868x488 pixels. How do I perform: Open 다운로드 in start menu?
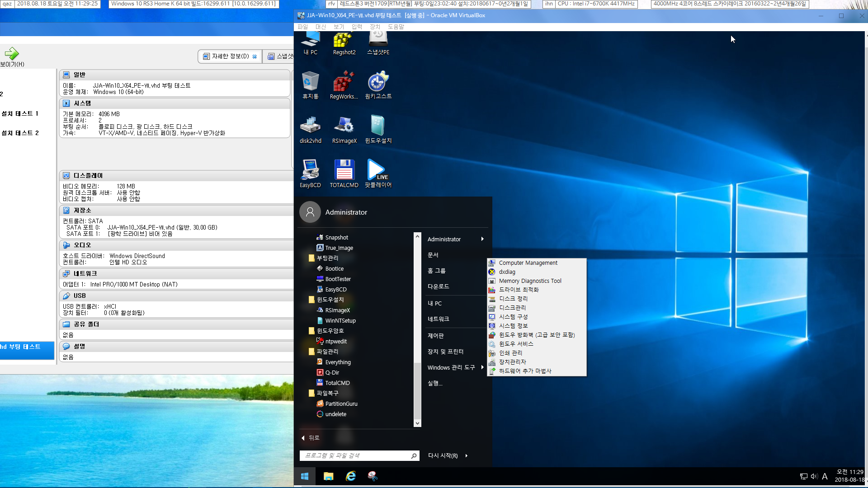[439, 286]
